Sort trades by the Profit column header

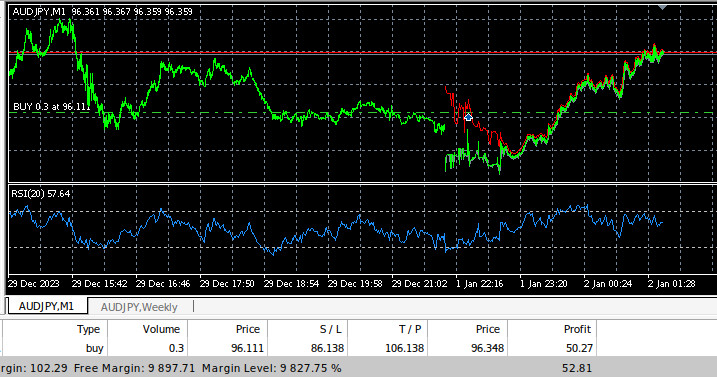tap(577, 329)
